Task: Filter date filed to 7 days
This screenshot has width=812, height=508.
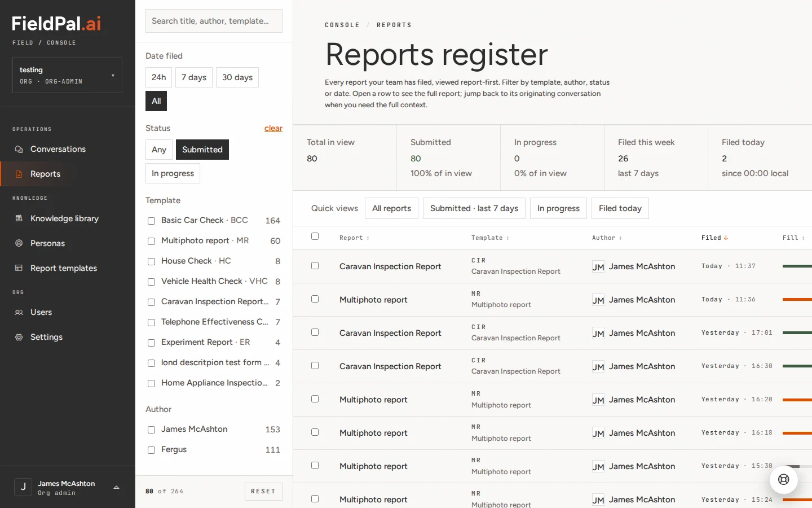Action: 194,77
